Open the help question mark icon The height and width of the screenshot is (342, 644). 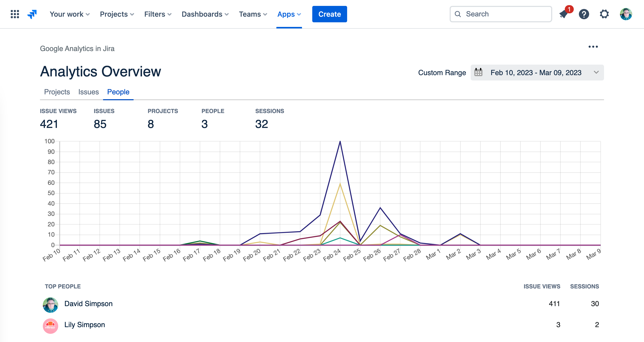584,14
